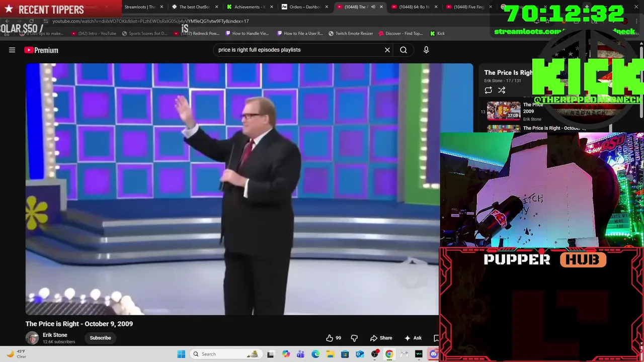Switch to OBS Studio taskbar icon
The image size is (644, 362).
tap(374, 354)
